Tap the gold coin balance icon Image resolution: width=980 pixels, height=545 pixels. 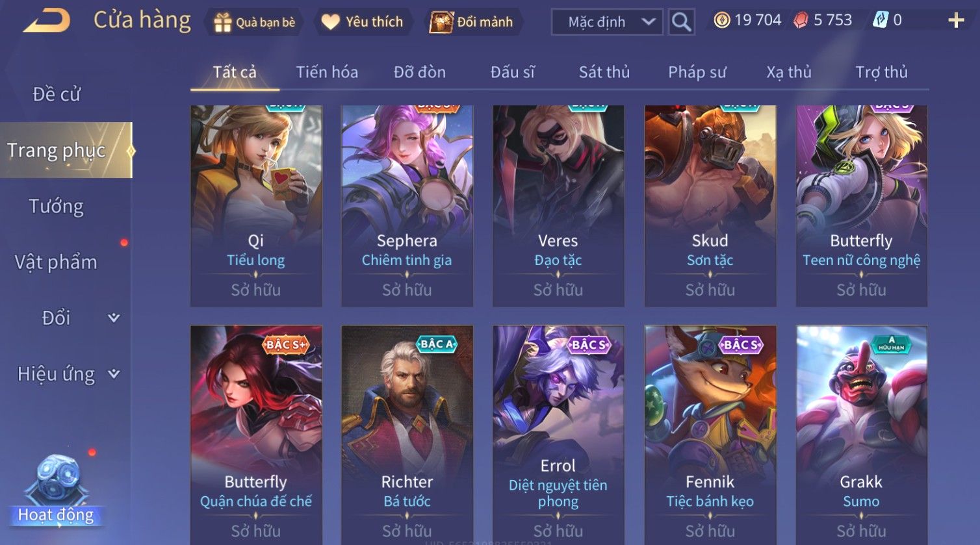pyautogui.click(x=721, y=21)
